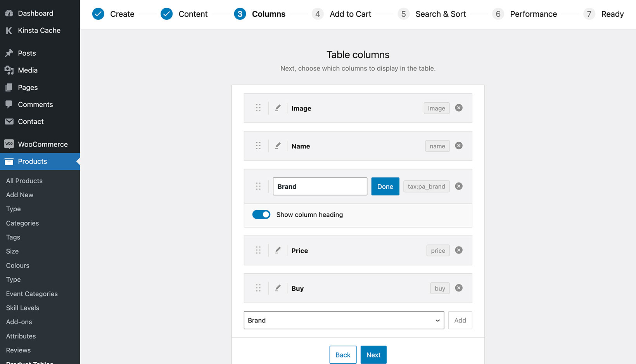Remove the Image column with its X icon

pyautogui.click(x=459, y=108)
